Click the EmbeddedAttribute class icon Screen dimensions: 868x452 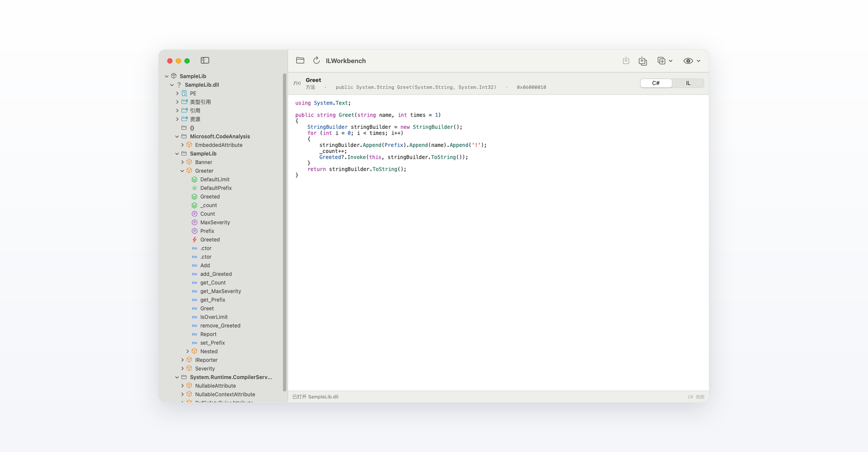[189, 145]
